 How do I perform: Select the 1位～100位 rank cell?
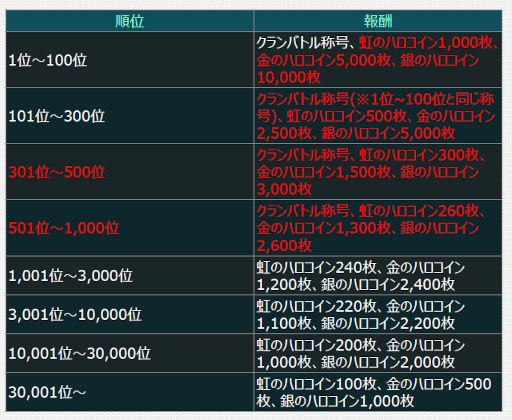click(130, 60)
